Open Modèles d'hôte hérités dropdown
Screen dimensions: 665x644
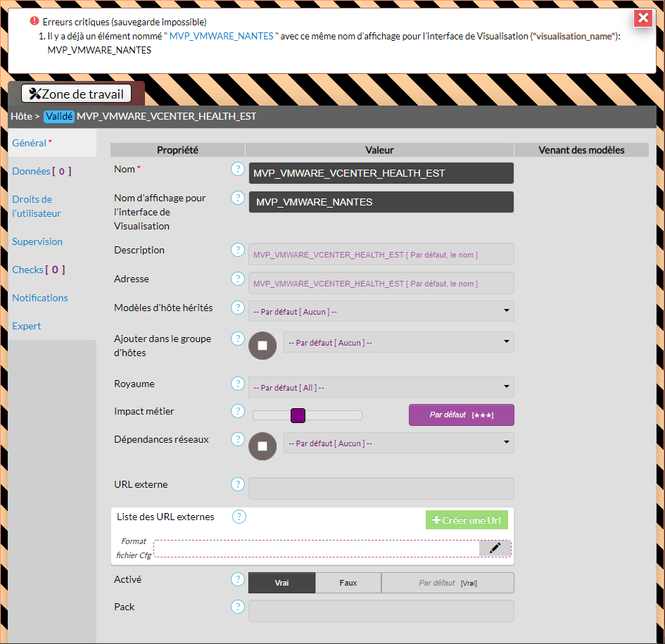pyautogui.click(x=381, y=311)
